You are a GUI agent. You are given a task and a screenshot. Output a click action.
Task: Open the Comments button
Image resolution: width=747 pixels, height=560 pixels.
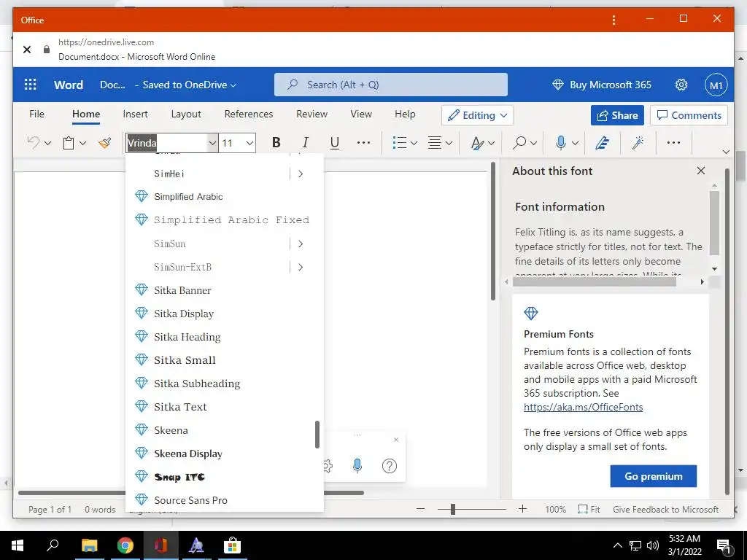[x=689, y=115]
